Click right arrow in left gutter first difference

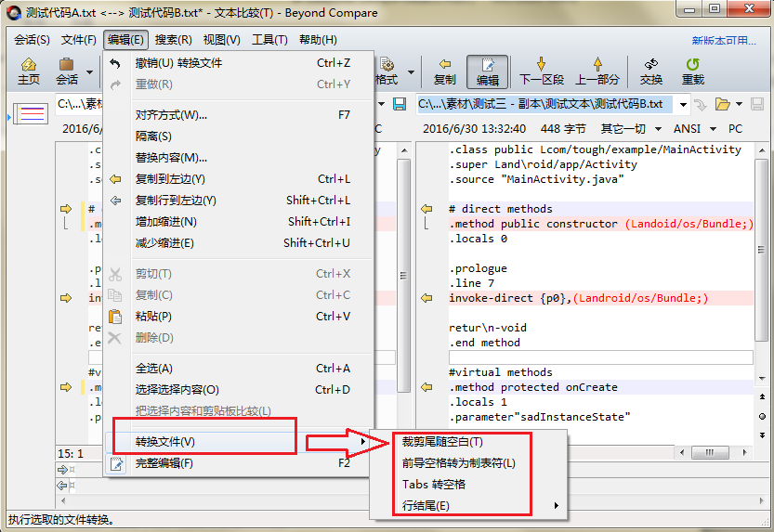pyautogui.click(x=66, y=209)
